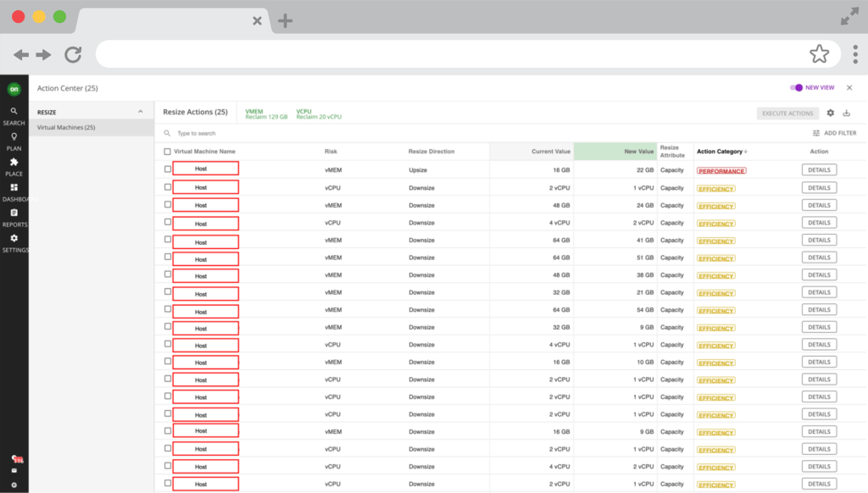The image size is (868, 493).
Task: Select Virtual Machines (25) in left panel
Action: [66, 128]
